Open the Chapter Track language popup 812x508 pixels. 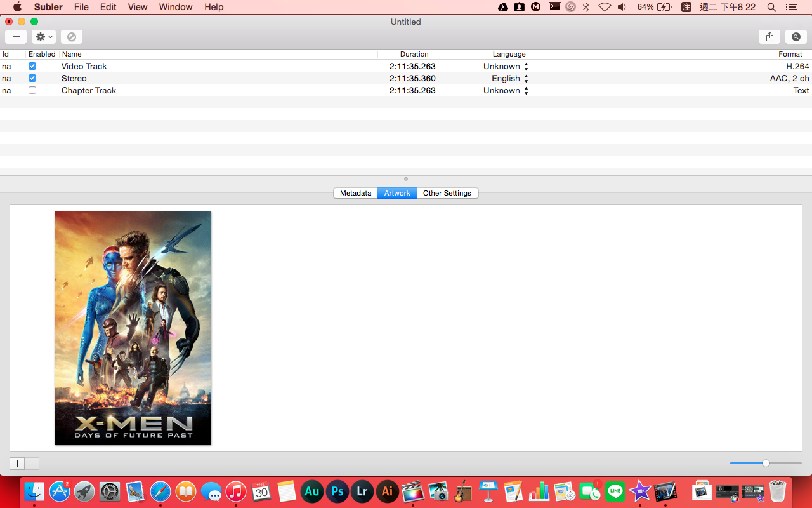tap(506, 90)
